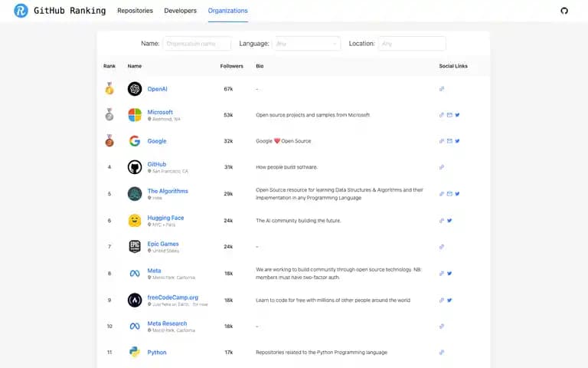The width and height of the screenshot is (588, 368).
Task: Click the email icon in Google's row
Action: pyautogui.click(x=449, y=141)
